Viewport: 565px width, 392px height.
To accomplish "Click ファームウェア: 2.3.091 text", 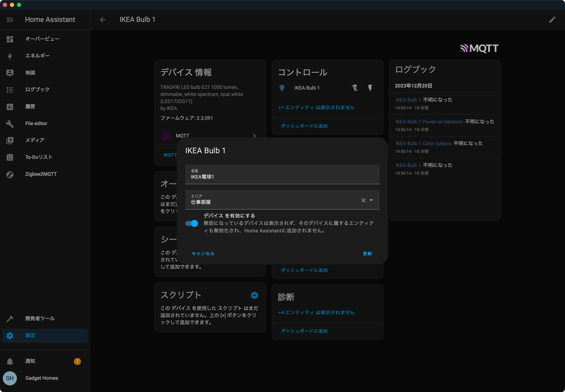I will point(187,118).
